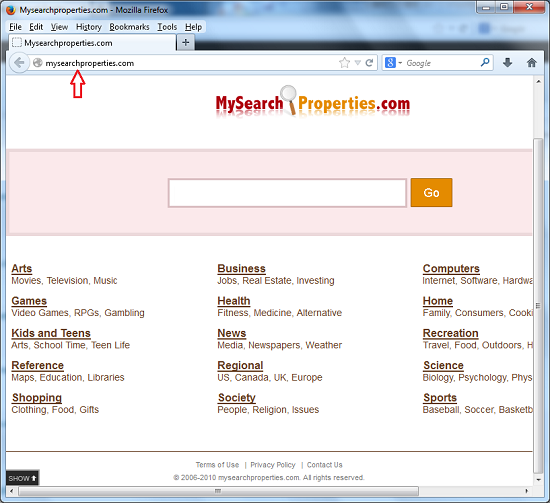Click Arts, School Time, Teen Life text

(71, 345)
